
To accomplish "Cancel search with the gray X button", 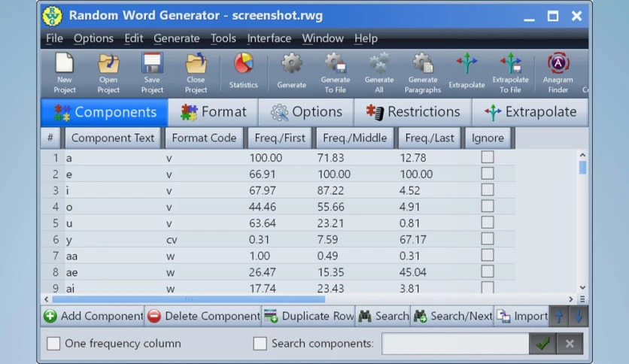I will 570,344.
